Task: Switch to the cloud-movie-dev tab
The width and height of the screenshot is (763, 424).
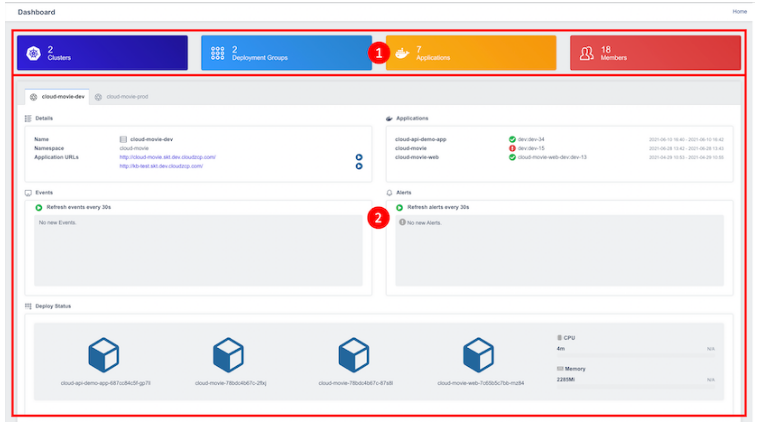Action: click(x=57, y=97)
